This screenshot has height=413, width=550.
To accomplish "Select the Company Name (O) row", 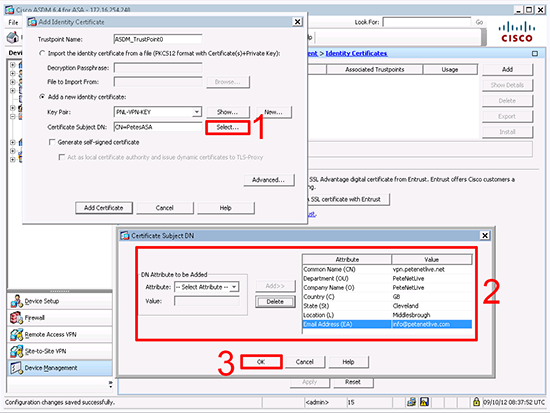I will [x=387, y=287].
